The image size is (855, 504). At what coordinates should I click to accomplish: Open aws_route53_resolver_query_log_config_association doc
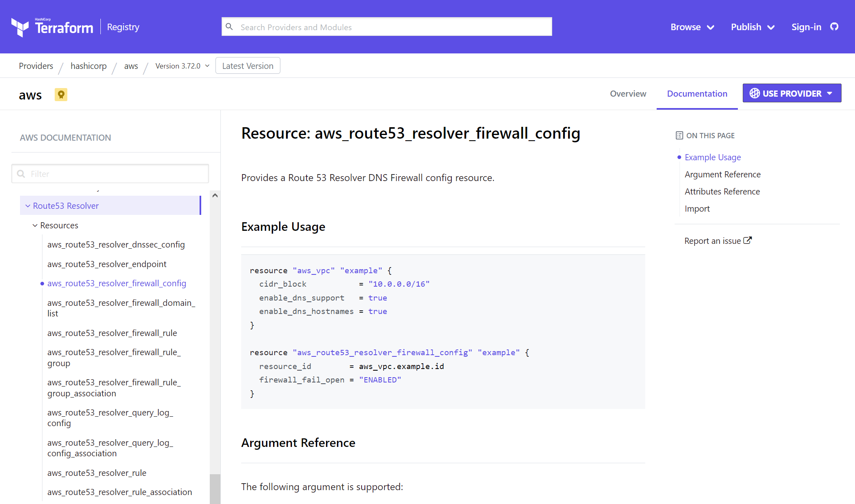pyautogui.click(x=110, y=448)
